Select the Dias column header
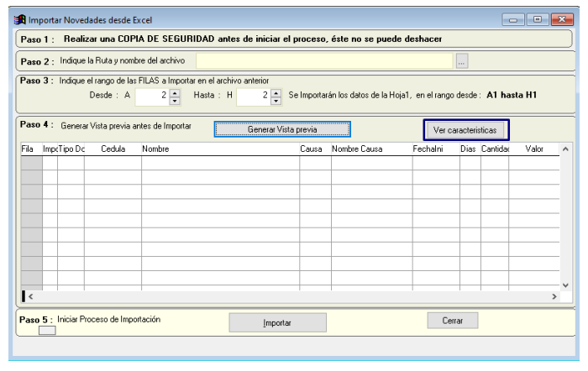 click(x=470, y=149)
